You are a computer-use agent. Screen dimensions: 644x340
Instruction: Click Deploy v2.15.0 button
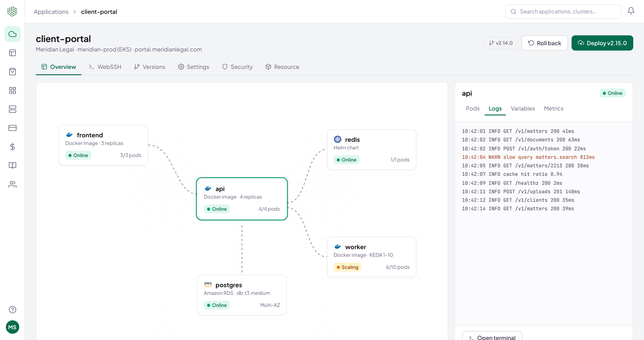pyautogui.click(x=602, y=43)
